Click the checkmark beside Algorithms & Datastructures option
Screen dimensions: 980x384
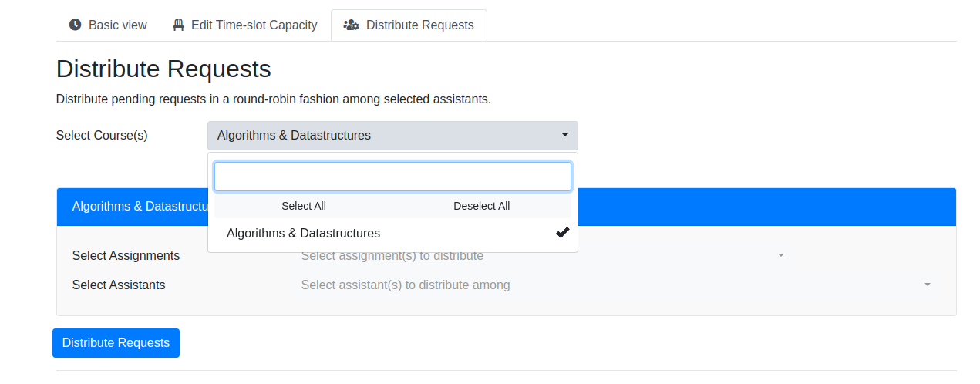pyautogui.click(x=562, y=233)
